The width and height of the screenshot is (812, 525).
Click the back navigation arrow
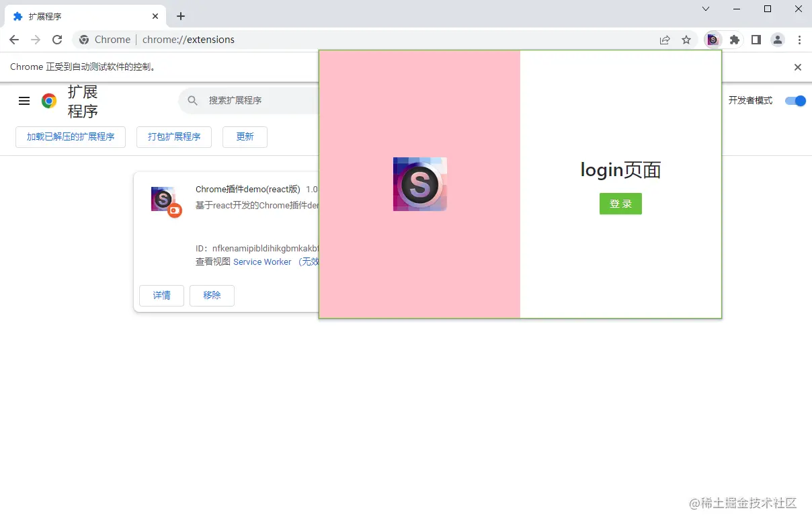14,40
